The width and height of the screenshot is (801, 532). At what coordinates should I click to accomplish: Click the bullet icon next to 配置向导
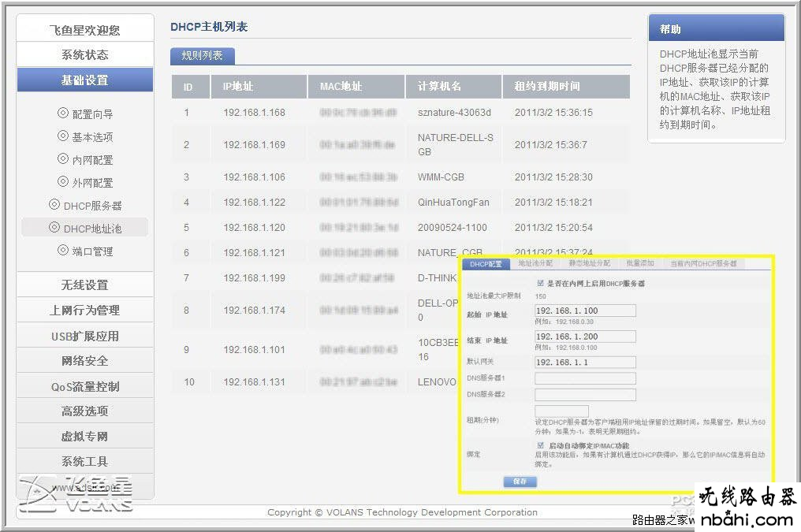(63, 113)
